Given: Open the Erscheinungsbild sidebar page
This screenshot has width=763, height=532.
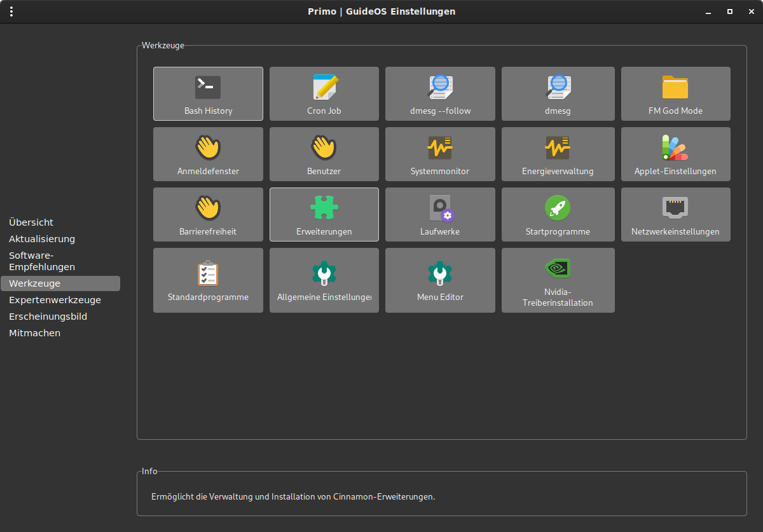Looking at the screenshot, I should 48,317.
